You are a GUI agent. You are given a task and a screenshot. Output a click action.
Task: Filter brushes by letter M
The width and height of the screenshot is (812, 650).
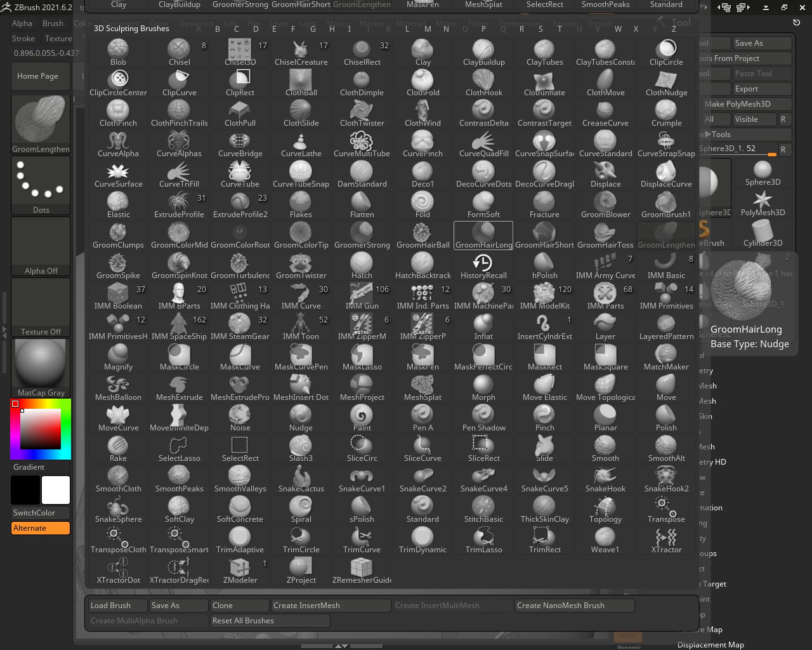(x=428, y=29)
